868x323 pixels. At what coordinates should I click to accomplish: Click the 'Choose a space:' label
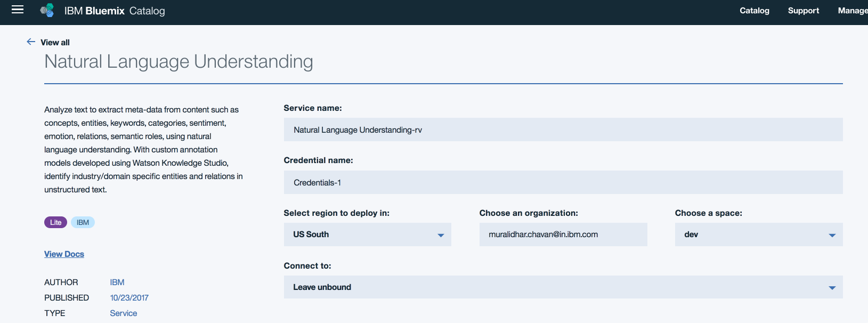[709, 213]
